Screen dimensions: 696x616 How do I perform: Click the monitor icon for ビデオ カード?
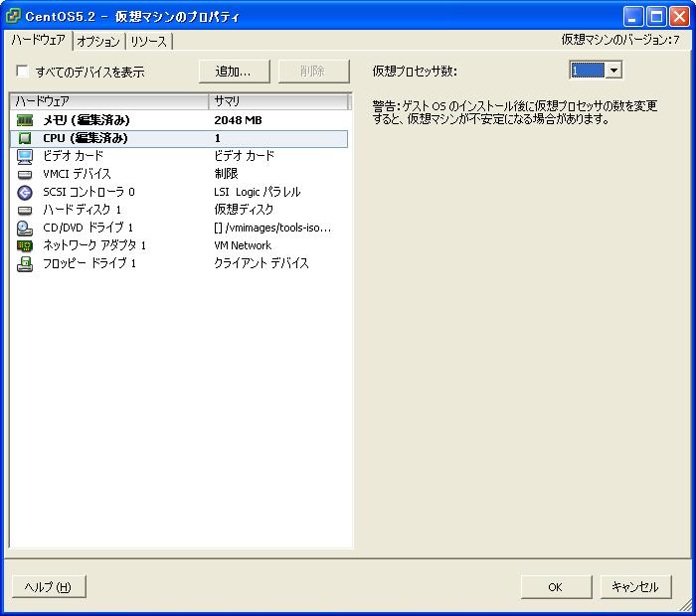25,156
